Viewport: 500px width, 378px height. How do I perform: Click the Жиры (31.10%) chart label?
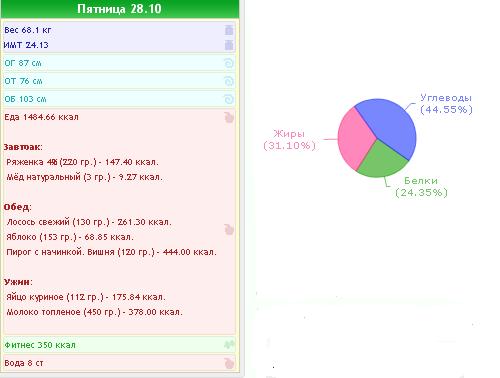pos(289,140)
